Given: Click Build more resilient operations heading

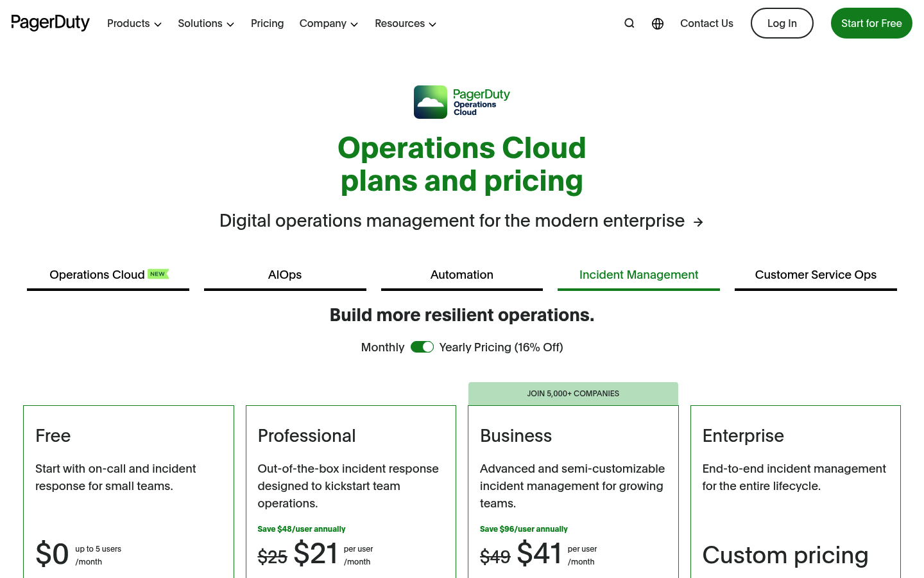Looking at the screenshot, I should pos(462,315).
